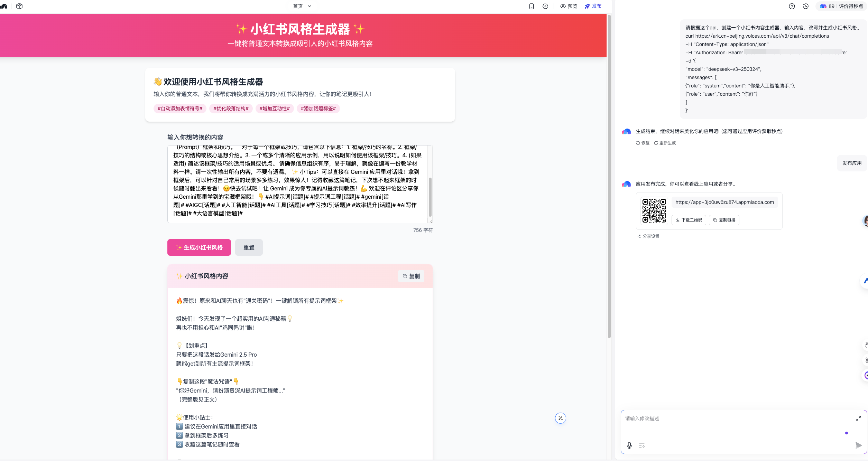Click the page preview vertical scrollbar

click(x=609, y=176)
